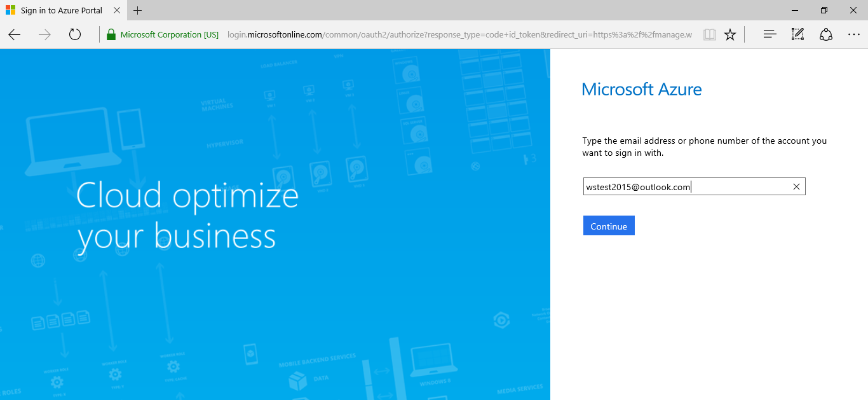Click Microsoft Corporation [US] certificate label
The height and width of the screenshot is (400, 868).
[x=170, y=34]
